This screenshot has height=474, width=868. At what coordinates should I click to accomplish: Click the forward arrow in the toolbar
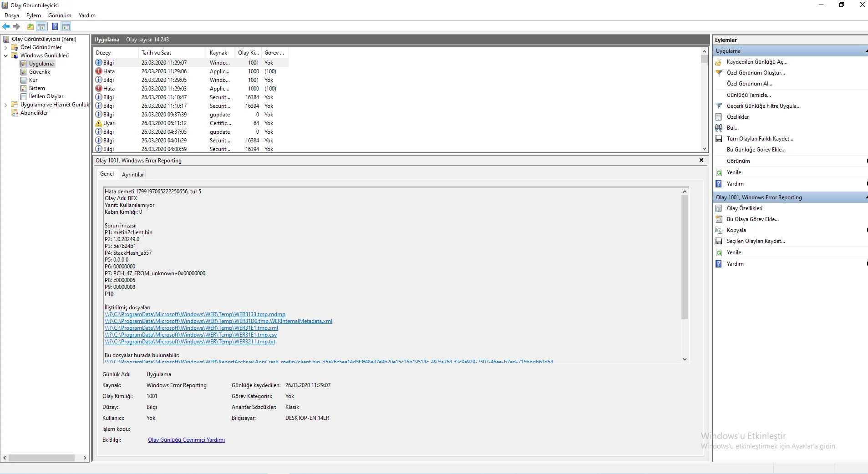pyautogui.click(x=16, y=27)
